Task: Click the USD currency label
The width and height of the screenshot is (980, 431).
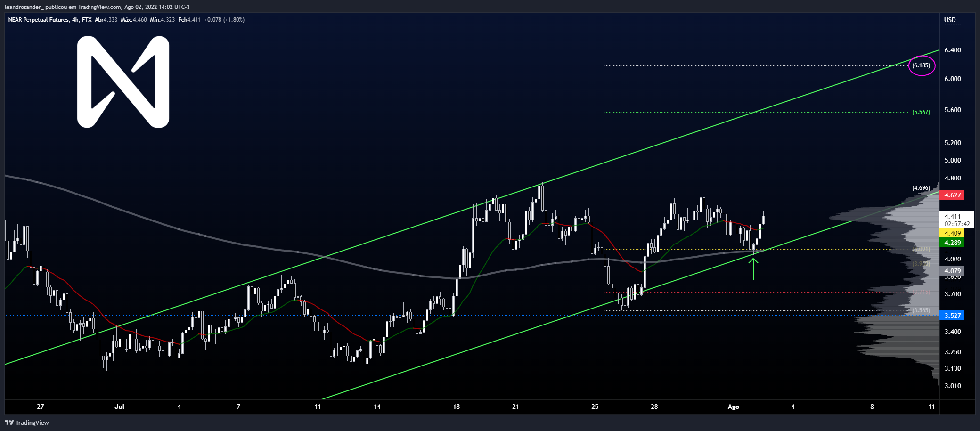Action: coord(950,20)
